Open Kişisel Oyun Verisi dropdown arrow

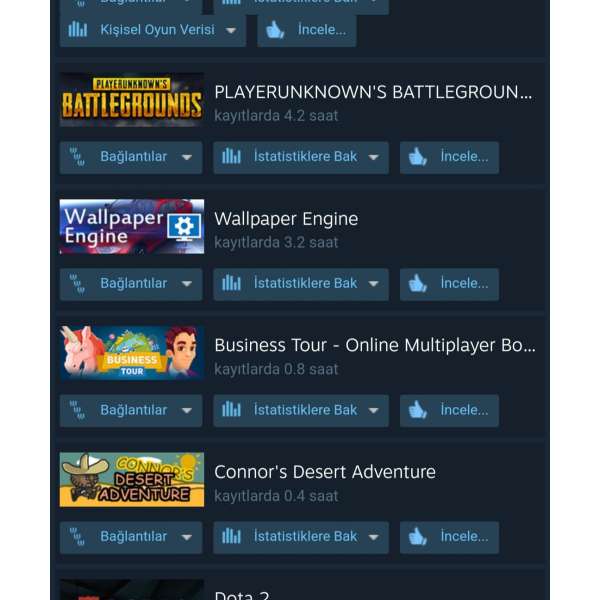point(231,31)
